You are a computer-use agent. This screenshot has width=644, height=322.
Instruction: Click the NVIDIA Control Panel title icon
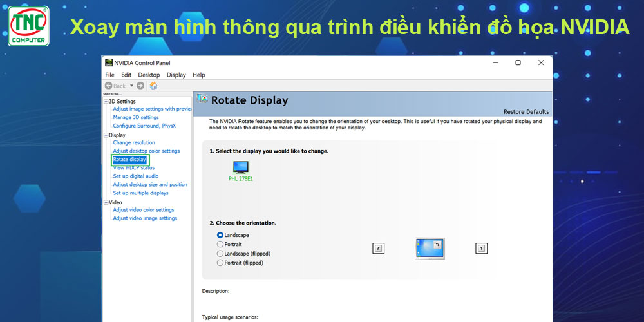coord(109,63)
